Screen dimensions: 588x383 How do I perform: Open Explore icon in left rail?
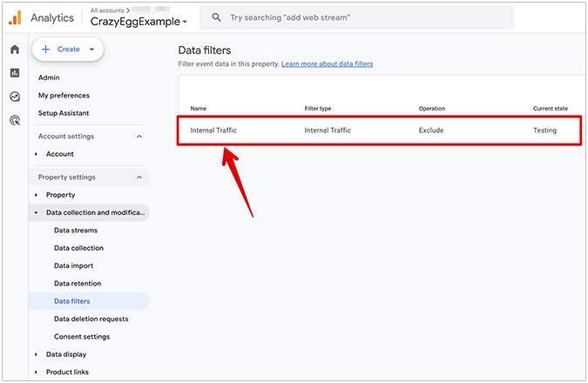click(x=14, y=97)
